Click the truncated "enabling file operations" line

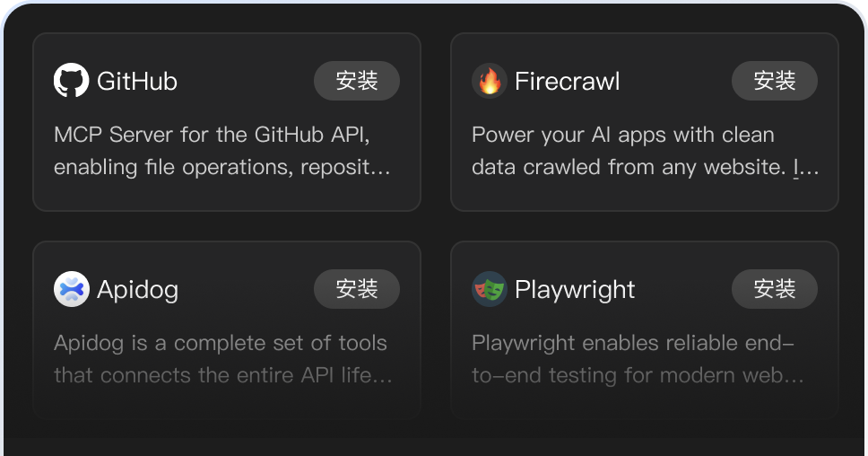[221, 167]
